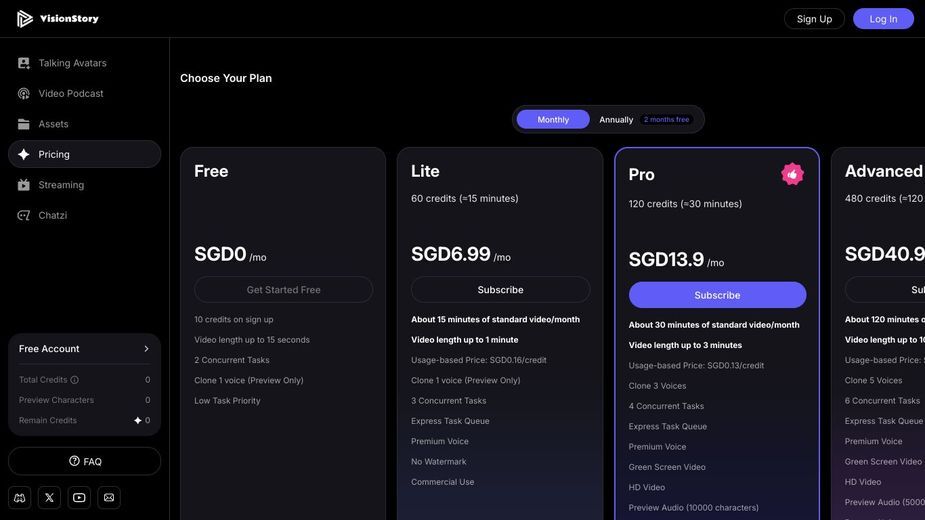Open the FAQ button

pos(84,461)
